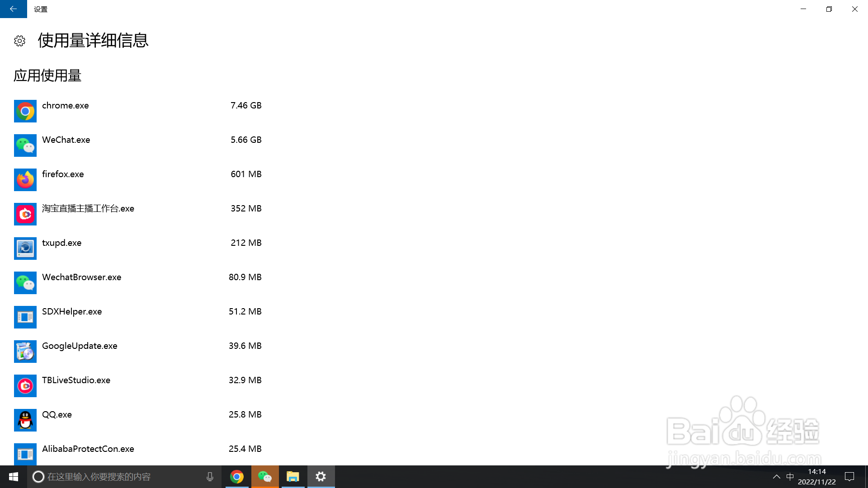Select the chrome.exe name text

pos(66,106)
